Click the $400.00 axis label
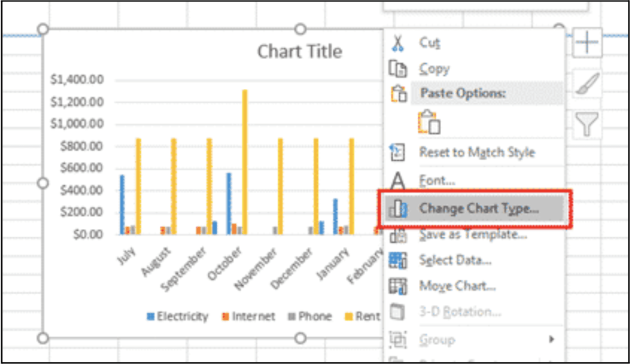The height and width of the screenshot is (364, 630). (82, 190)
